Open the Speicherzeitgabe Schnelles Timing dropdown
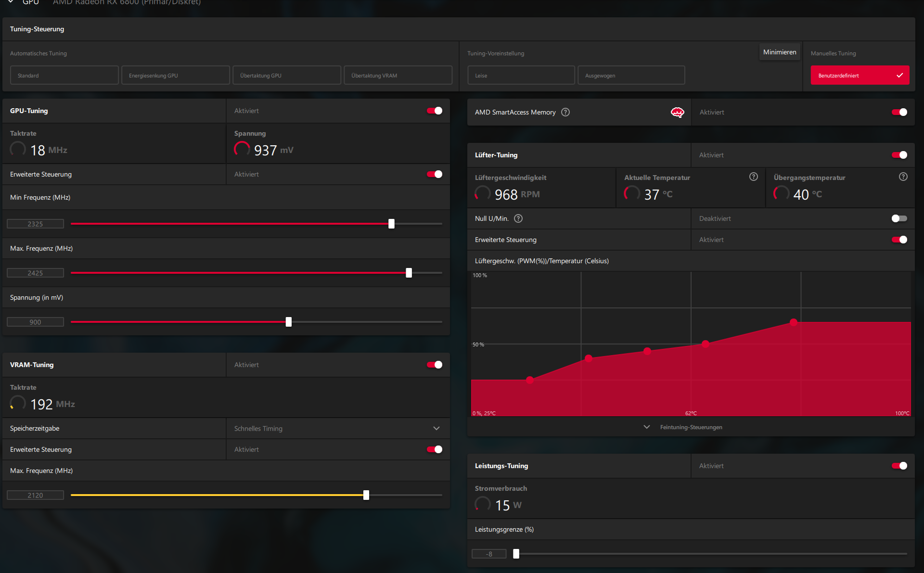 [338, 428]
